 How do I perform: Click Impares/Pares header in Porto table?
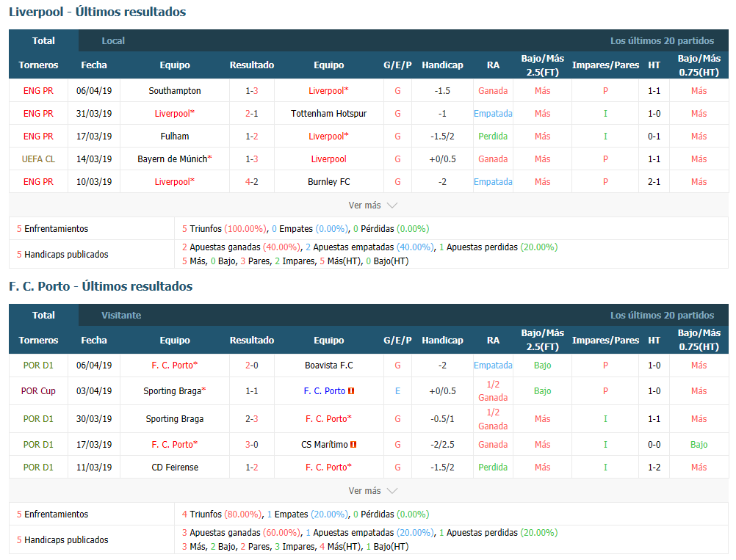(605, 341)
